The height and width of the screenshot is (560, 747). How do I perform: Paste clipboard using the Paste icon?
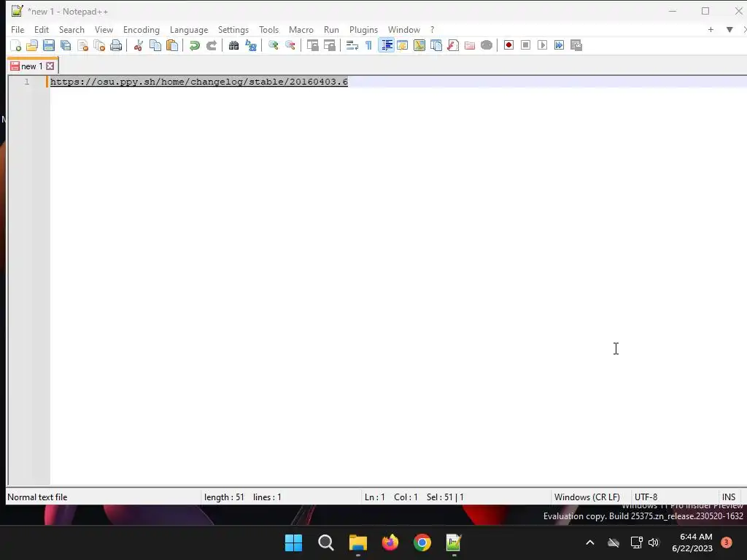coord(172,45)
